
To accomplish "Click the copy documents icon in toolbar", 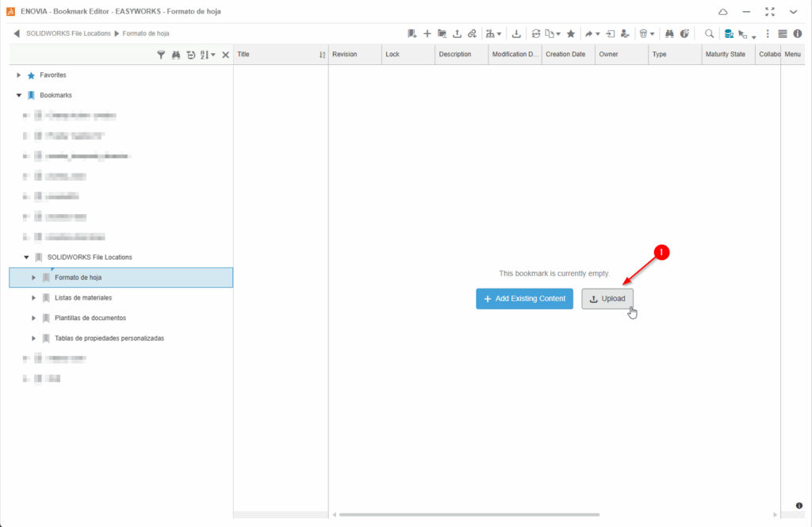I will tap(550, 33).
